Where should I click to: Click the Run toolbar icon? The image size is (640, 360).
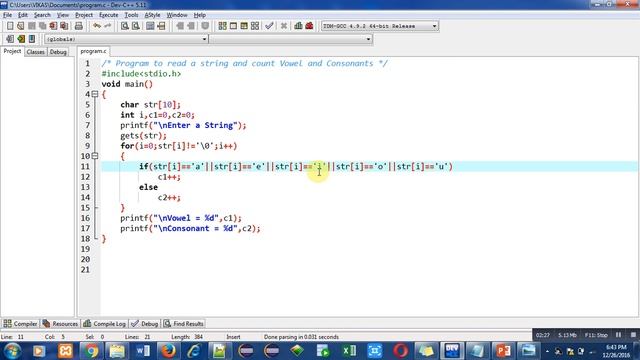click(233, 26)
